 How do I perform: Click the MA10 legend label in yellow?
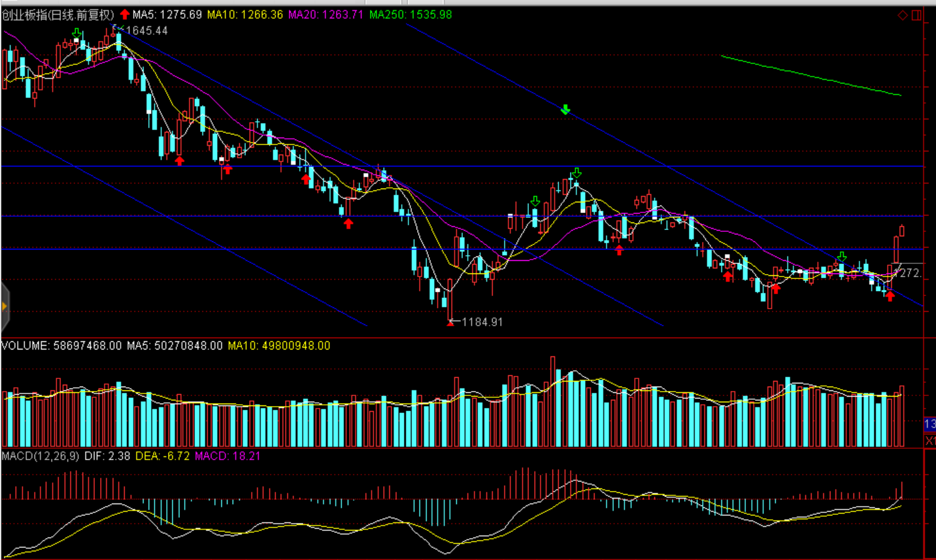coord(245,14)
